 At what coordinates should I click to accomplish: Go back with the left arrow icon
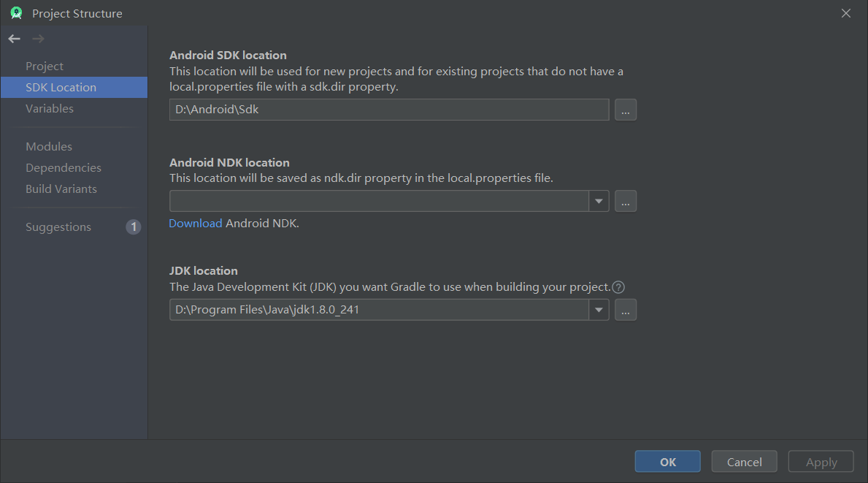tap(15, 39)
